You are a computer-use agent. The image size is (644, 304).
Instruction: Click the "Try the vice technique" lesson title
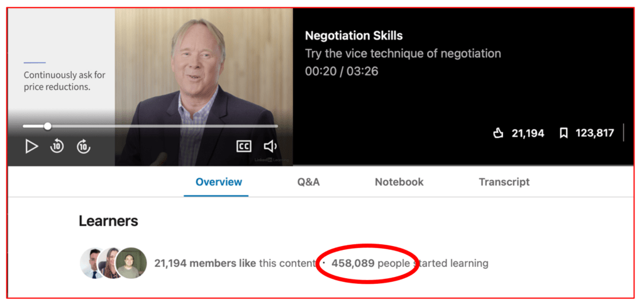point(402,53)
